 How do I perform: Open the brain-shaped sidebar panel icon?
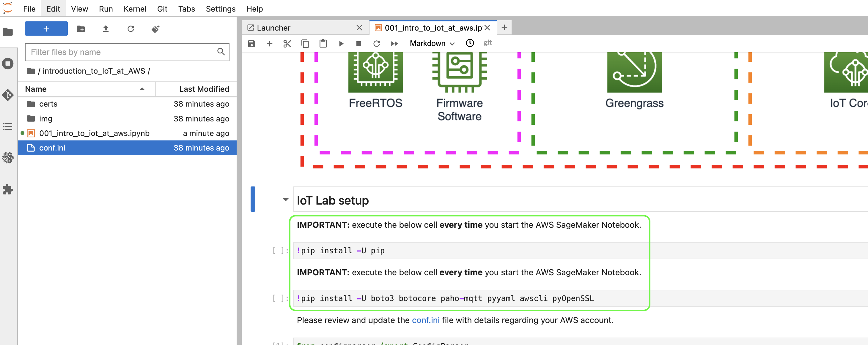tap(8, 158)
